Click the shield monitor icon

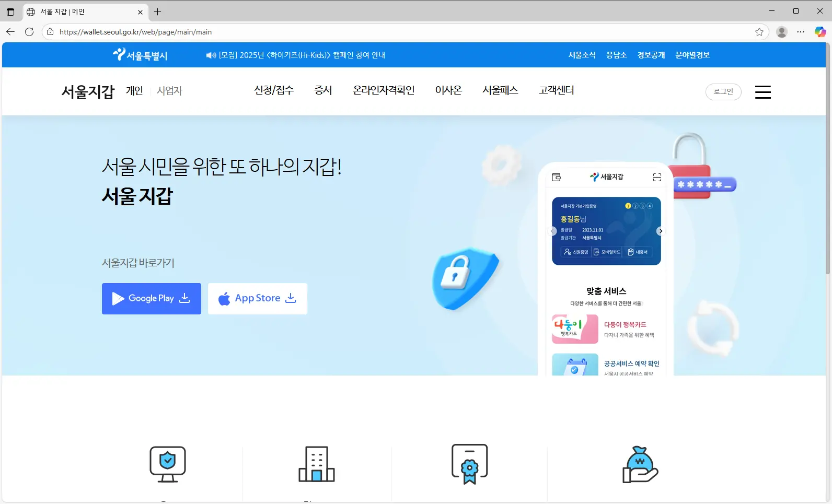[x=168, y=464]
